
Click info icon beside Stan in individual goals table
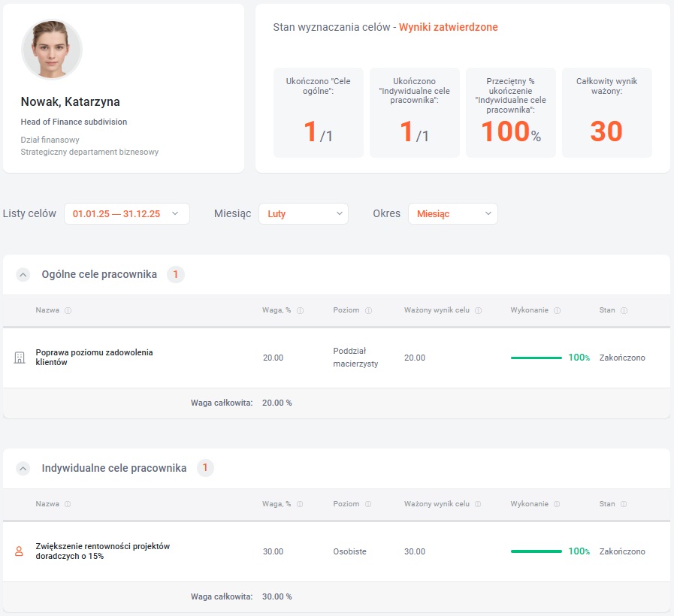(x=624, y=505)
